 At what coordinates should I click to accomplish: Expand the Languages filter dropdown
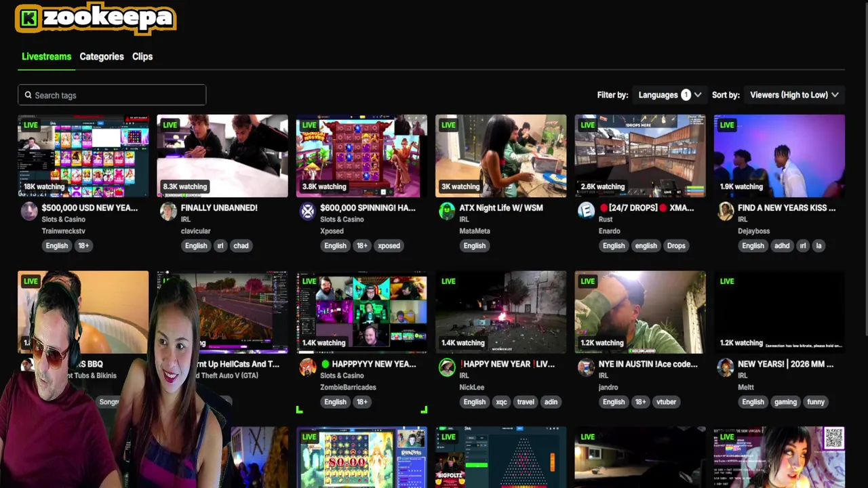669,95
